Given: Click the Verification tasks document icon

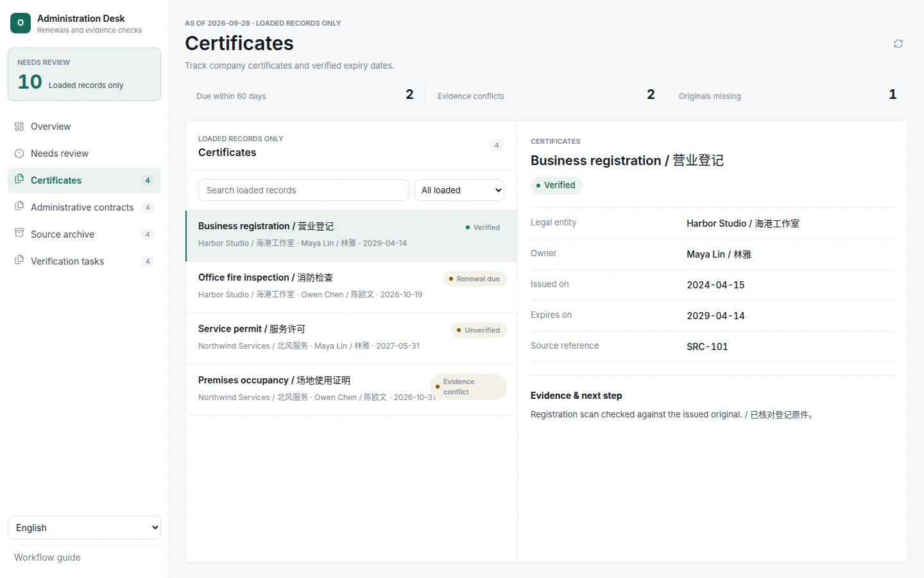Looking at the screenshot, I should 19,260.
